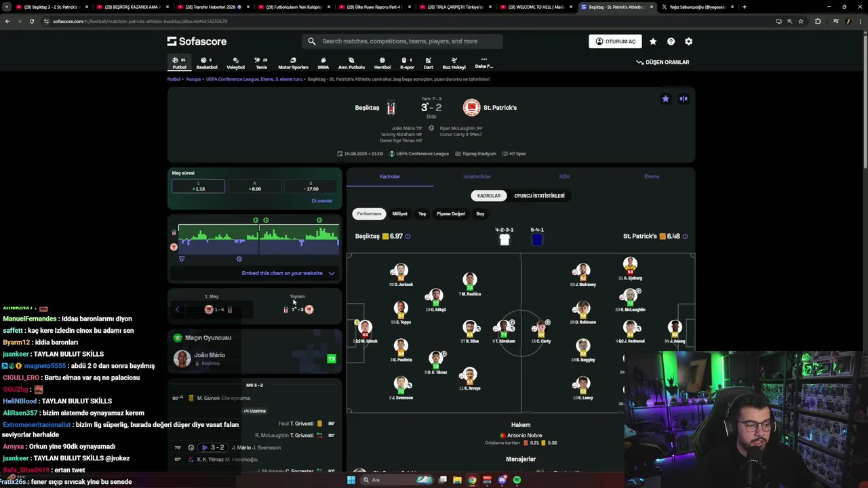Select the OYUNCU İSTATİSTİKLERİ pill toggle

click(539, 196)
